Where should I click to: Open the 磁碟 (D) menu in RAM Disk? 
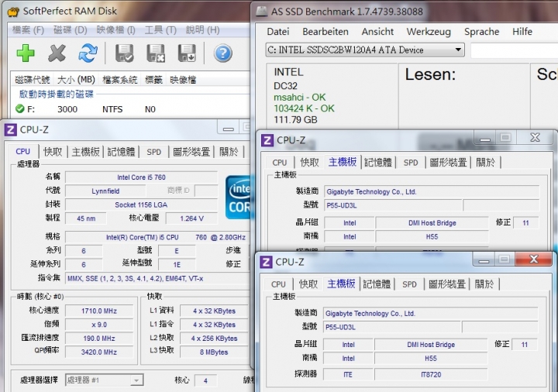tap(70, 30)
